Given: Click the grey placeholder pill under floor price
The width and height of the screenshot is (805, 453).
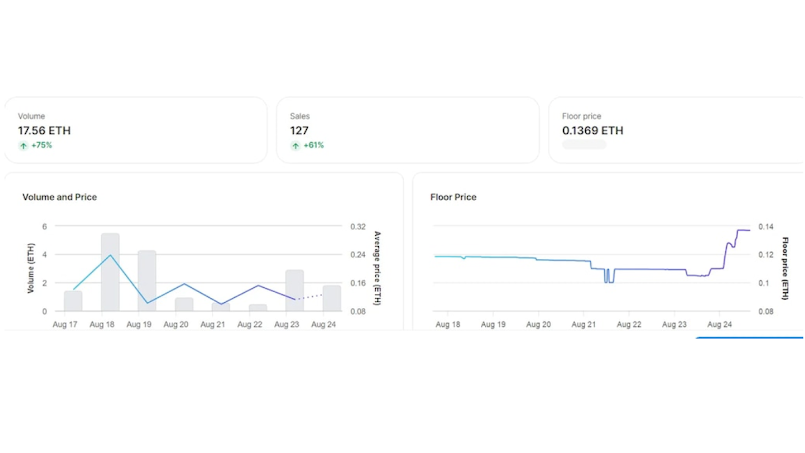Looking at the screenshot, I should tap(584, 145).
